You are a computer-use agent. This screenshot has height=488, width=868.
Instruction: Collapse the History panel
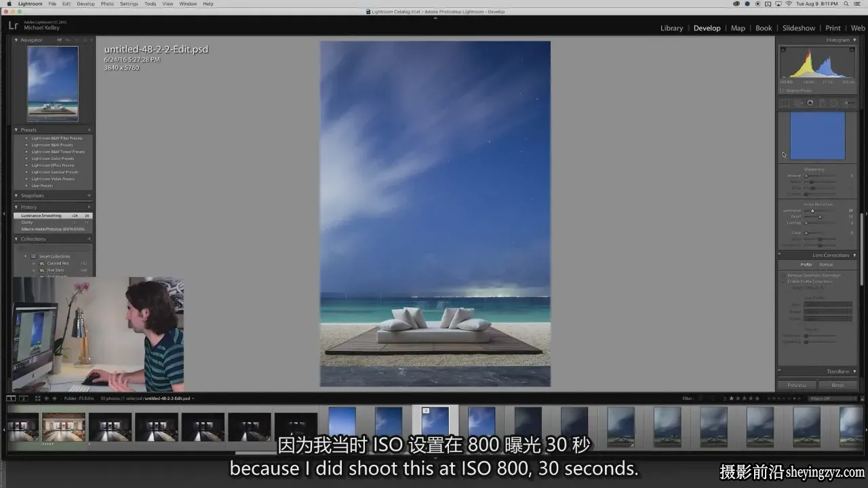click(16, 207)
